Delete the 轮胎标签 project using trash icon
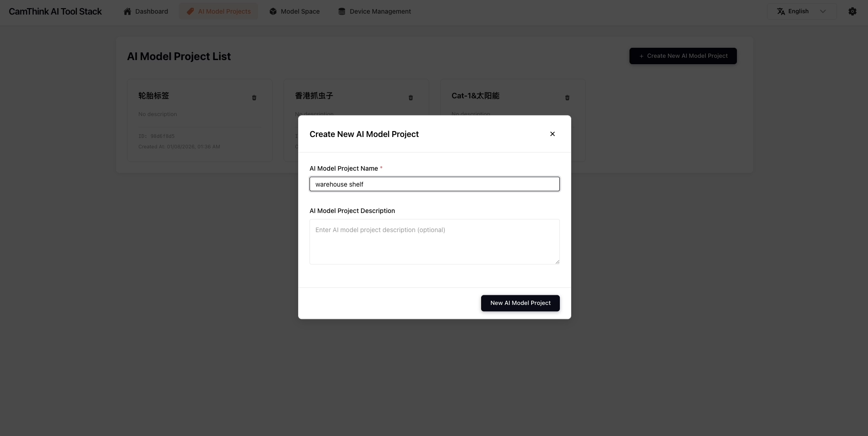The image size is (868, 436). [254, 98]
